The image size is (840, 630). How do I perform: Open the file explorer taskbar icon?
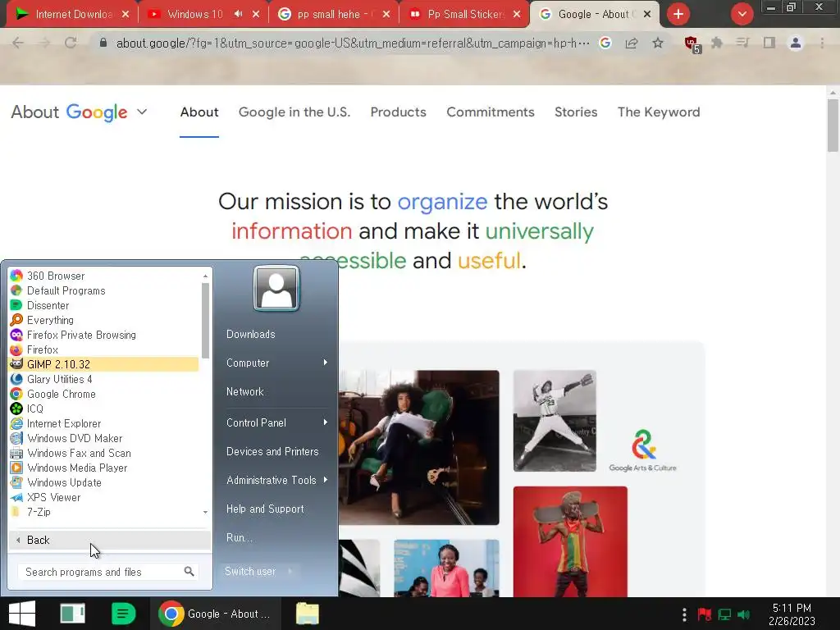pos(308,614)
